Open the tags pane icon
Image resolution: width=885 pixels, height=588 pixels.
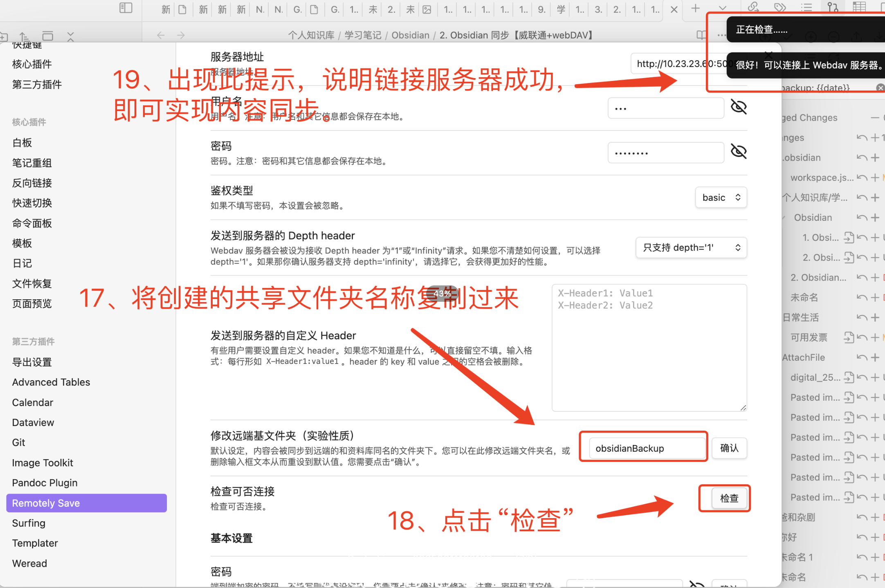click(780, 7)
